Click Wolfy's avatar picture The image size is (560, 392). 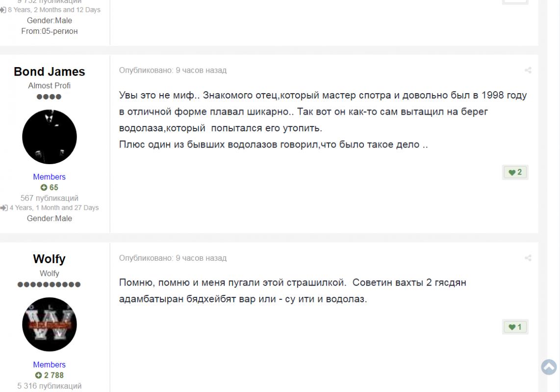click(49, 324)
